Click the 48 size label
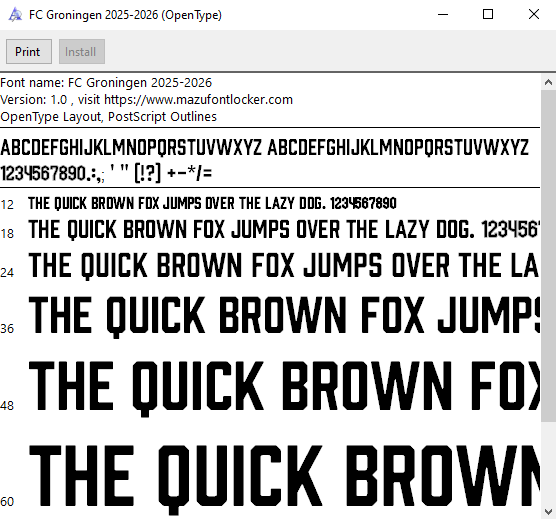The width and height of the screenshot is (556, 519). (x=7, y=406)
